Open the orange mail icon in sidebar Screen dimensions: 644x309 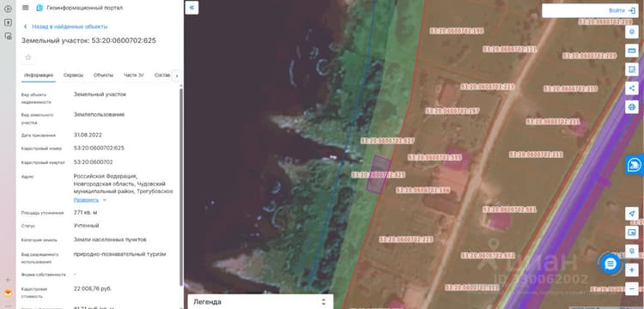(x=8, y=293)
